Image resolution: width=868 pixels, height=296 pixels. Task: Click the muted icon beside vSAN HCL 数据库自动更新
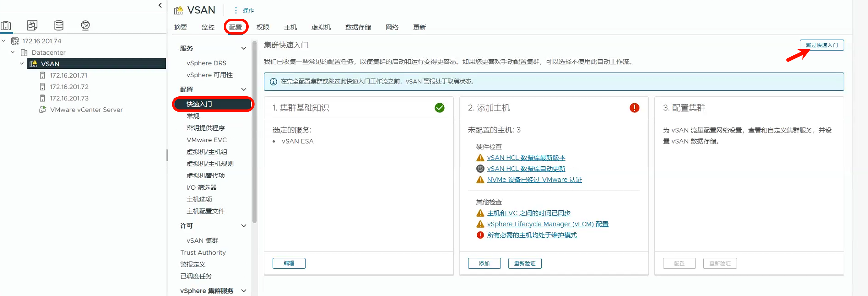[480, 169]
